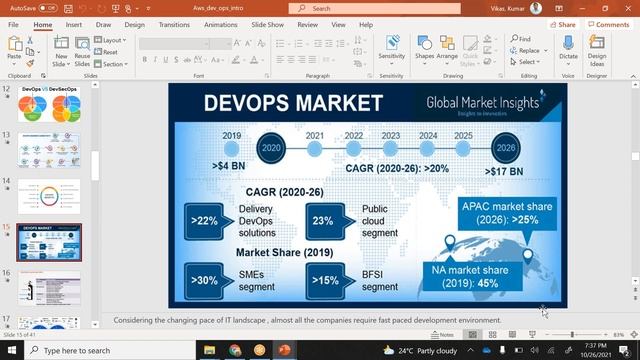Viewport: 640px width, 360px height.
Task: Open the Layout dropdown
Action: [110, 40]
